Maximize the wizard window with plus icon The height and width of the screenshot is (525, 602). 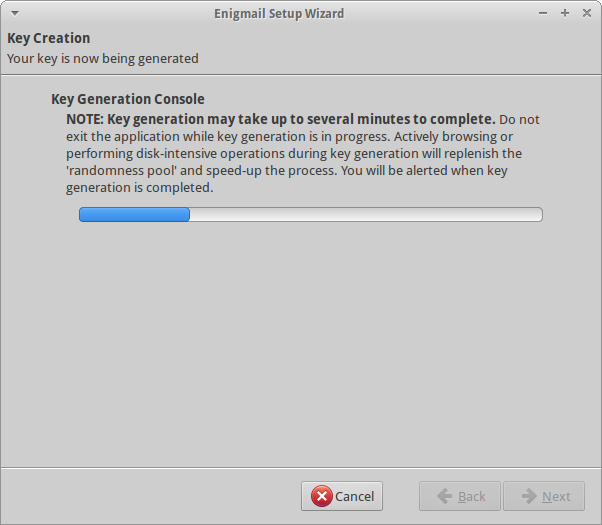[x=565, y=13]
